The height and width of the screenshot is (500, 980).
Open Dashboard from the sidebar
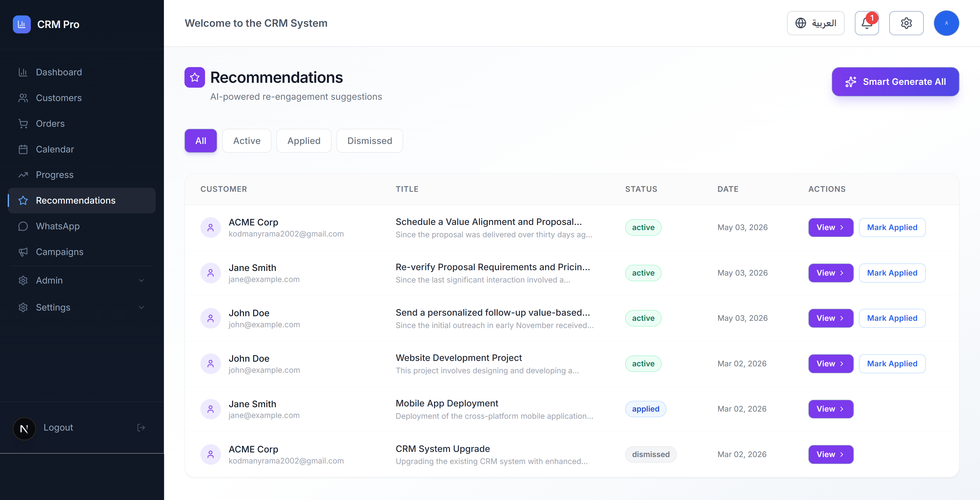pyautogui.click(x=81, y=72)
